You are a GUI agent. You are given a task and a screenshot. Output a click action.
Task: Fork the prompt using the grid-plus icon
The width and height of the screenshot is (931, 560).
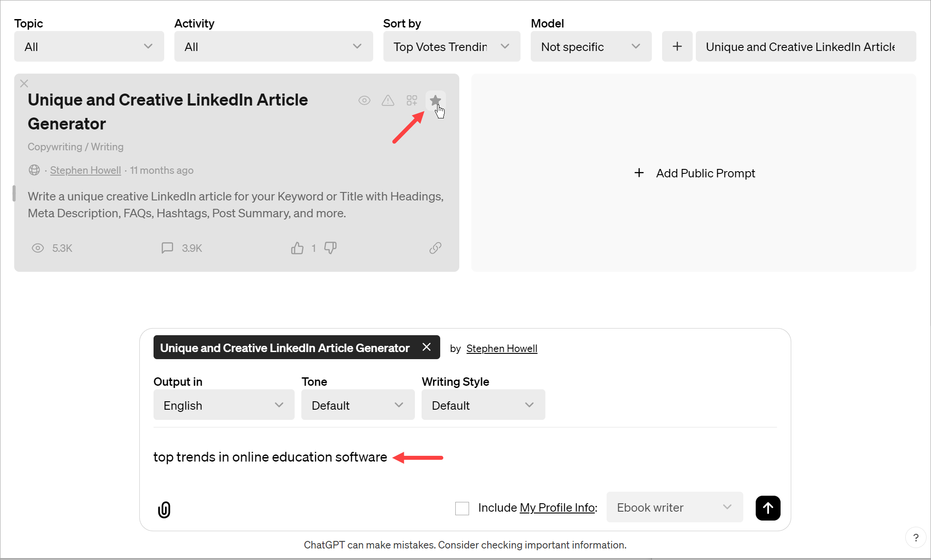coord(412,100)
